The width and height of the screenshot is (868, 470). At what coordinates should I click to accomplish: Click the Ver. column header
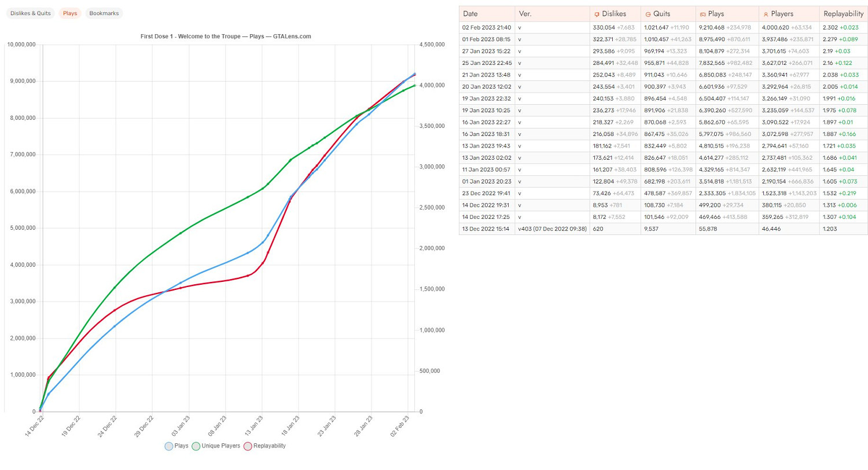point(525,14)
